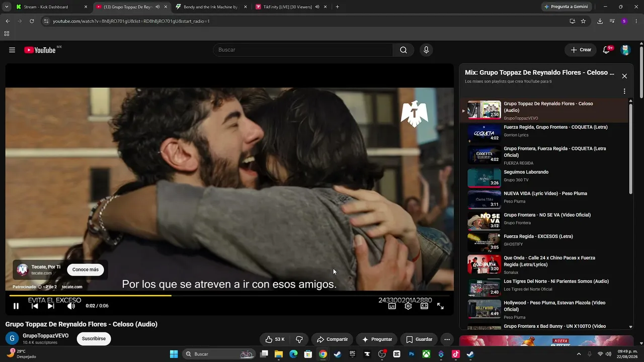The image size is (644, 362).
Task: Skip to the previous video
Action: (35, 306)
